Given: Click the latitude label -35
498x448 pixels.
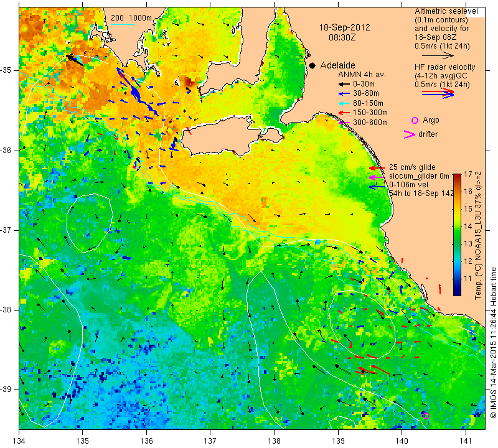Looking at the screenshot, I should click(6, 70).
